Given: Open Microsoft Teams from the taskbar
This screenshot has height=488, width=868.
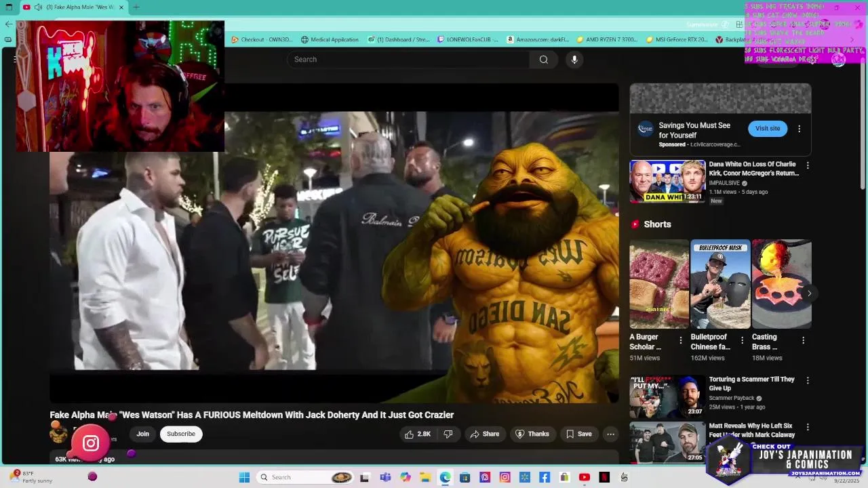Looking at the screenshot, I should tap(385, 477).
